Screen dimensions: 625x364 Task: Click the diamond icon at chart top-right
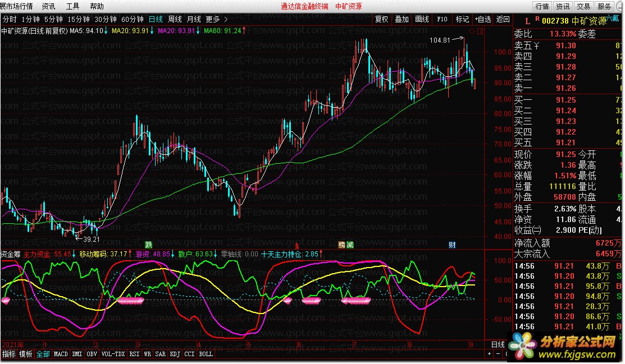[472, 31]
